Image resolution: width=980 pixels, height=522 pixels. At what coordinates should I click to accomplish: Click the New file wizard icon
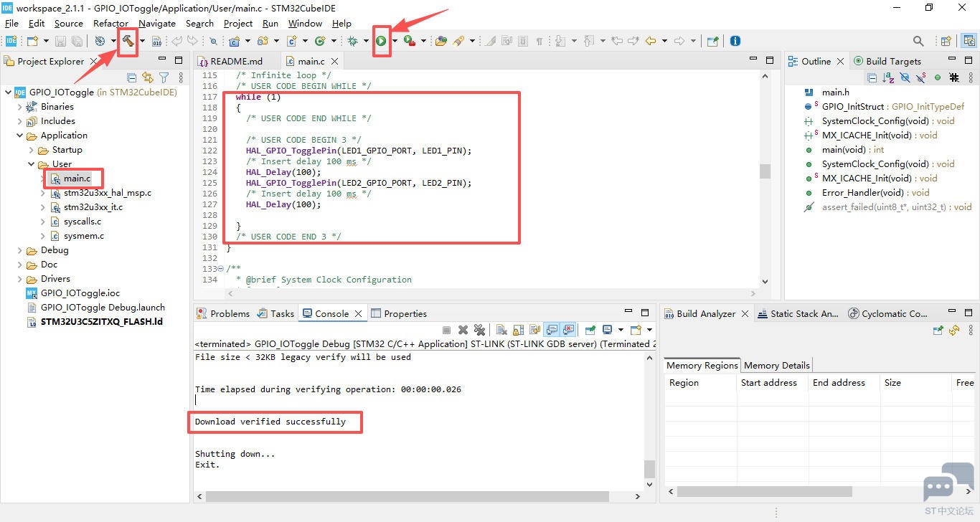pyautogui.click(x=32, y=41)
